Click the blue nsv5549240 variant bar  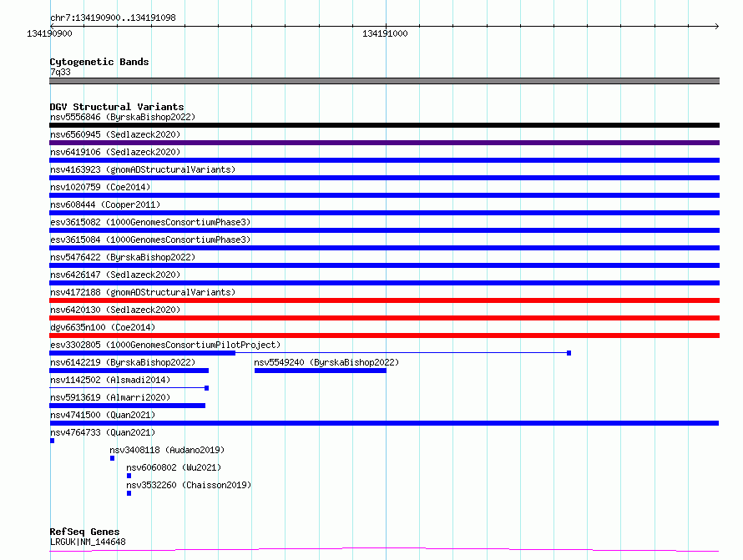click(x=321, y=371)
